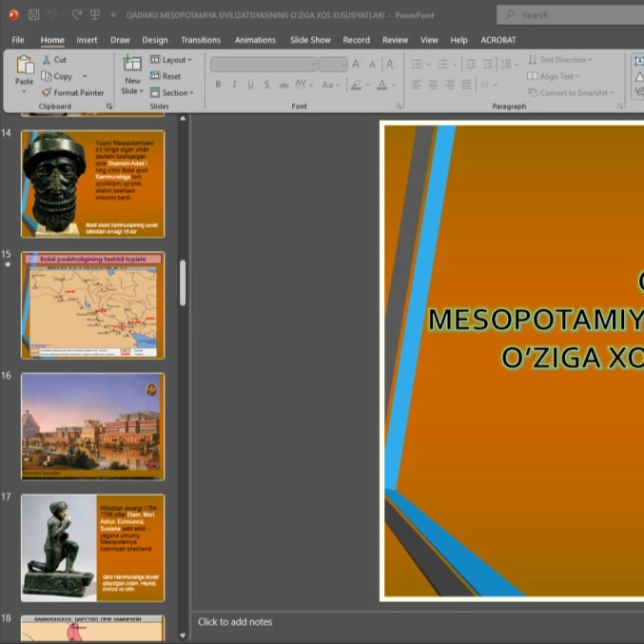This screenshot has width=644, height=644.
Task: Open the Slide Show tab
Action: pos(310,40)
